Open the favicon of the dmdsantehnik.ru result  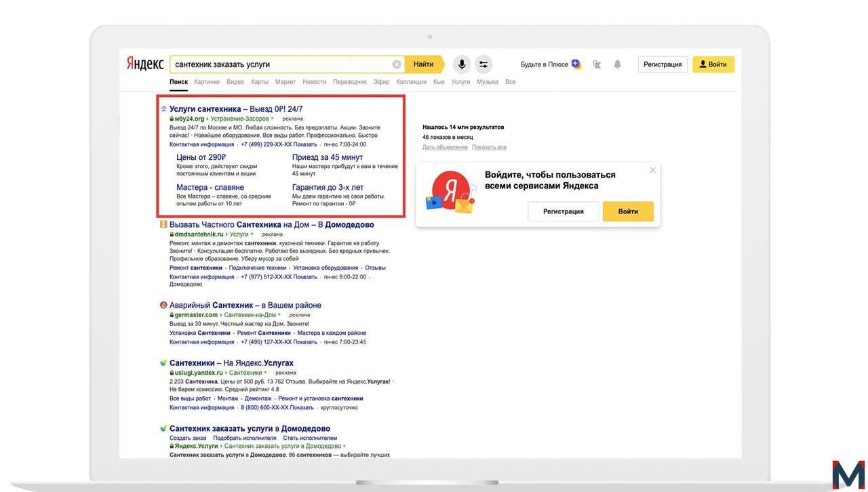[163, 224]
